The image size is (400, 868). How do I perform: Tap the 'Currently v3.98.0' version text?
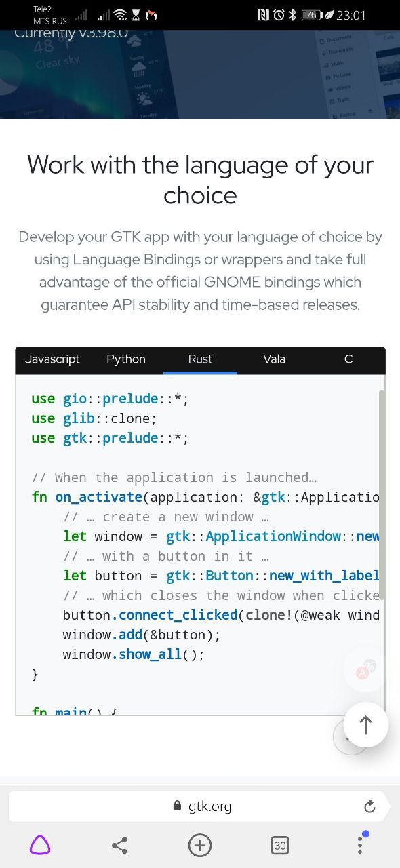(71, 33)
